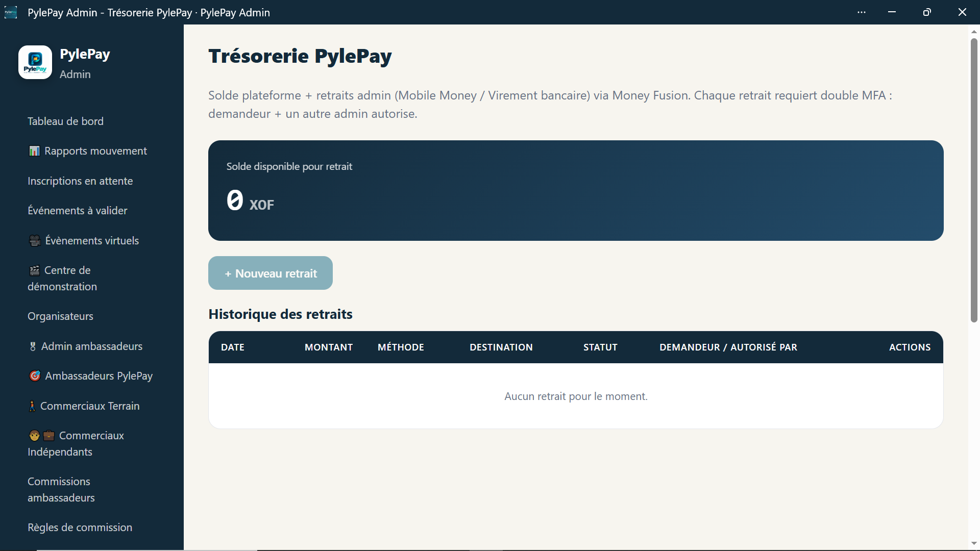Click the clapperboard icon beside Centre de démonstration
Viewport: 980px width, 551px height.
pyautogui.click(x=34, y=270)
